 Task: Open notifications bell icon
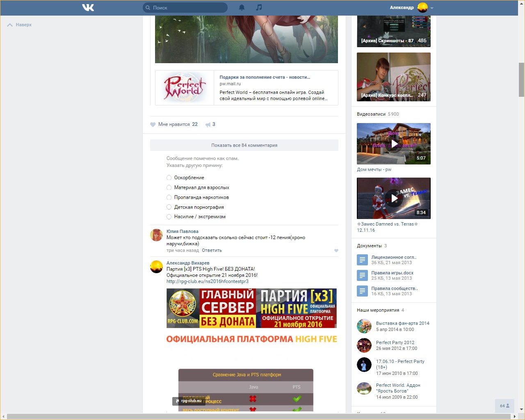tap(242, 7)
